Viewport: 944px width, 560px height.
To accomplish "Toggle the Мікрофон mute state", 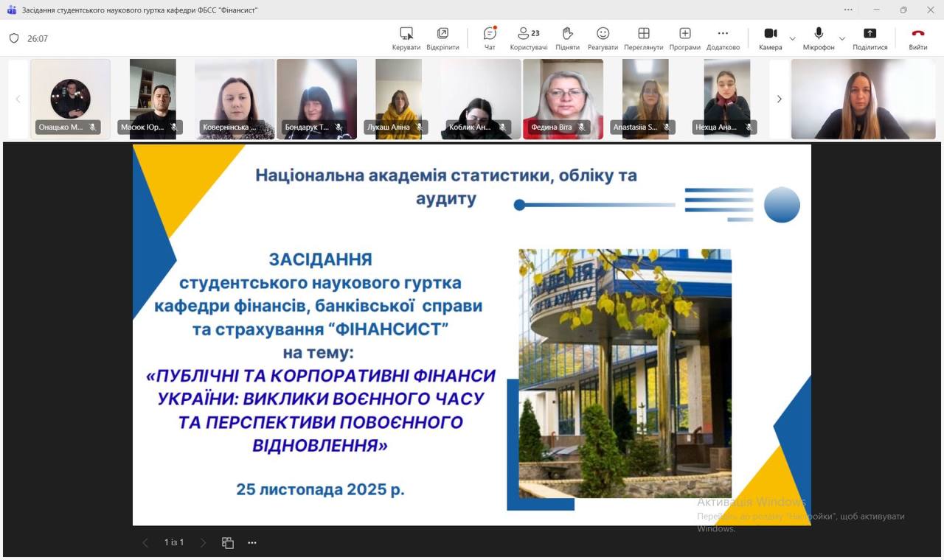I will point(819,38).
